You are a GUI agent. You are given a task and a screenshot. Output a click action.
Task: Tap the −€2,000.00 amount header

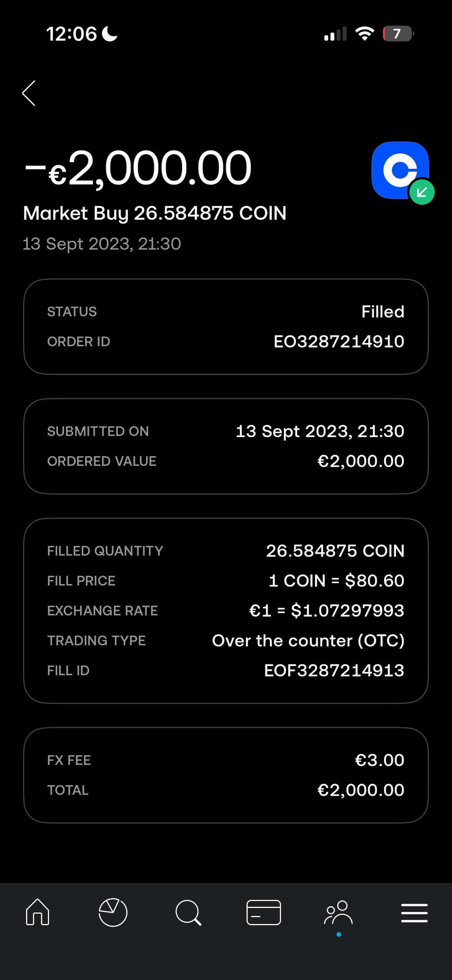tap(138, 168)
